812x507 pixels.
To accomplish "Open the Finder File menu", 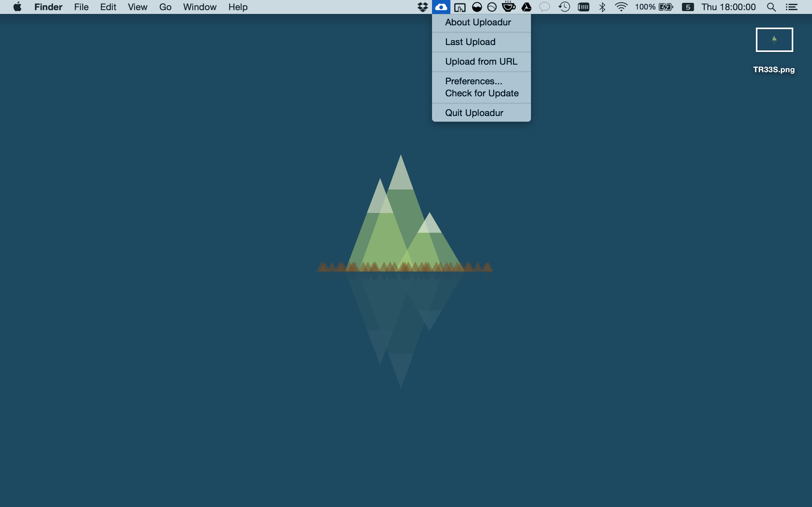I will click(81, 7).
